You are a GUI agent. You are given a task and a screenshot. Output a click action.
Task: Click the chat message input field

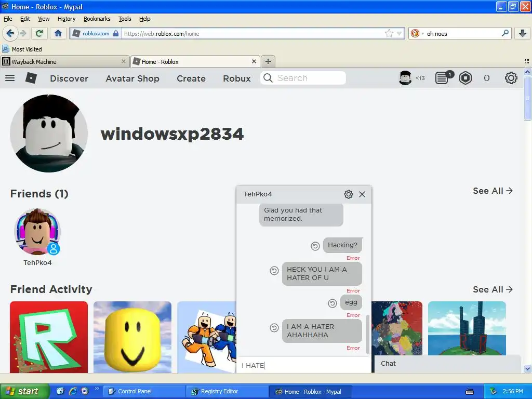(303, 365)
